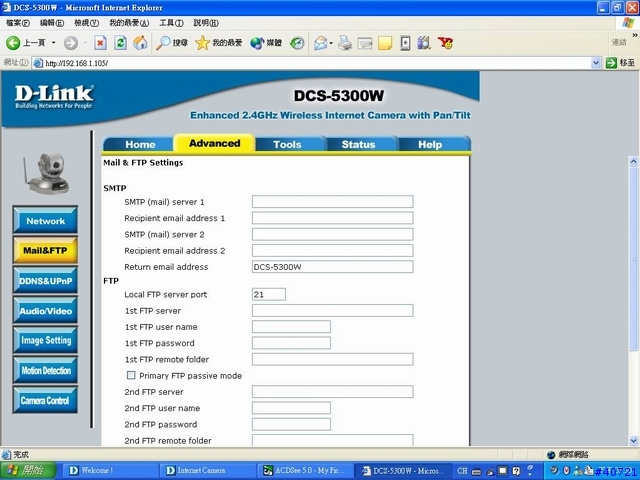Image resolution: width=640 pixels, height=480 pixels.
Task: Click the Return email address field
Action: tap(332, 267)
